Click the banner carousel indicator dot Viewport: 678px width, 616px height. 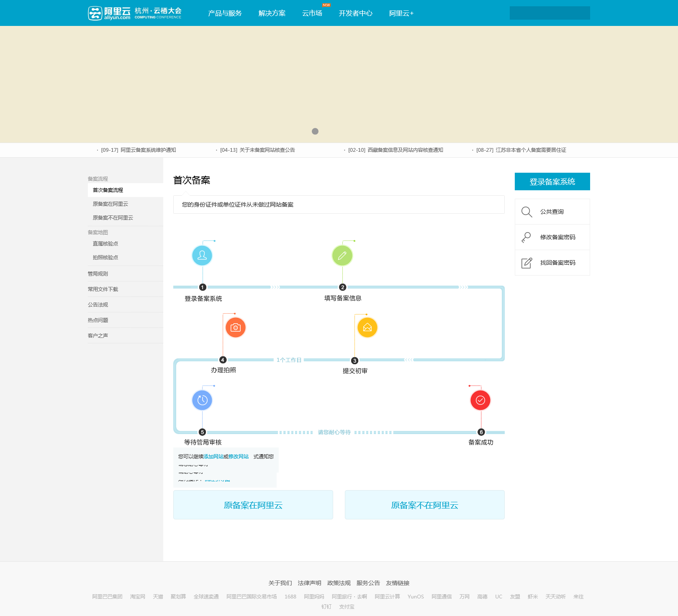coord(315,131)
